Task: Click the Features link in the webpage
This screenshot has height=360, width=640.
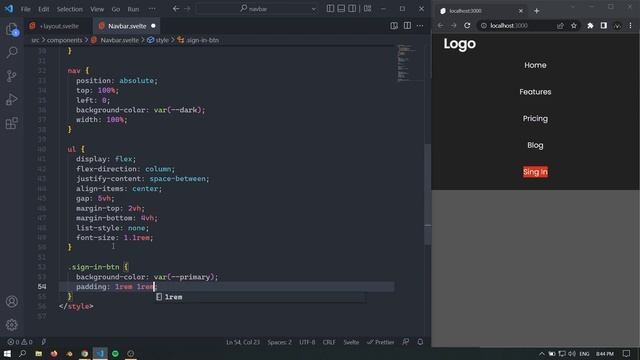Action: 535,92
